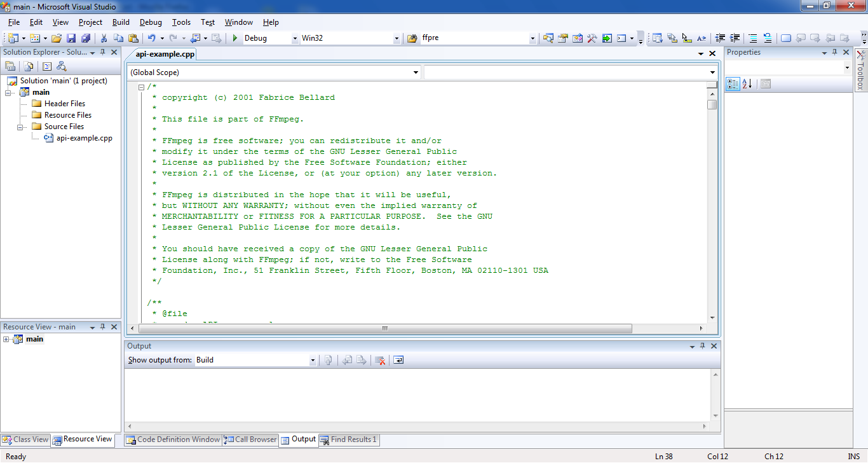The image size is (868, 463).
Task: Start debugging with the green Run arrow
Action: (234, 38)
